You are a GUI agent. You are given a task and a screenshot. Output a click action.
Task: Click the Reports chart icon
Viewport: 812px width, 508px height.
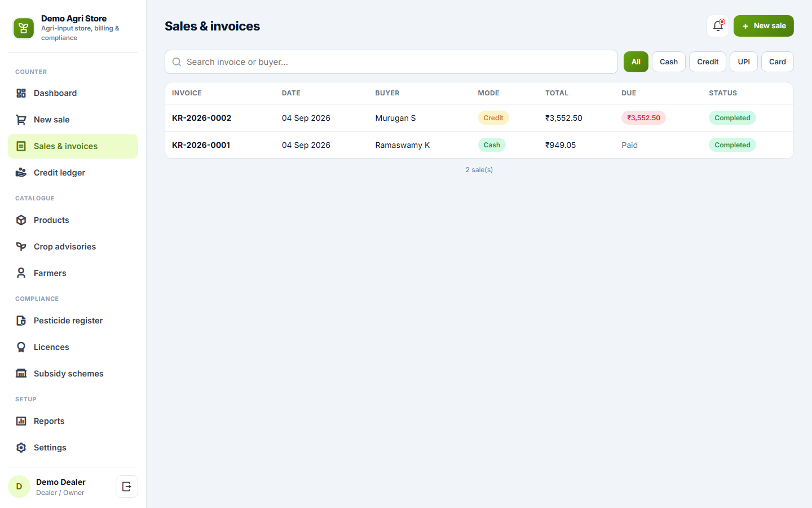21,421
